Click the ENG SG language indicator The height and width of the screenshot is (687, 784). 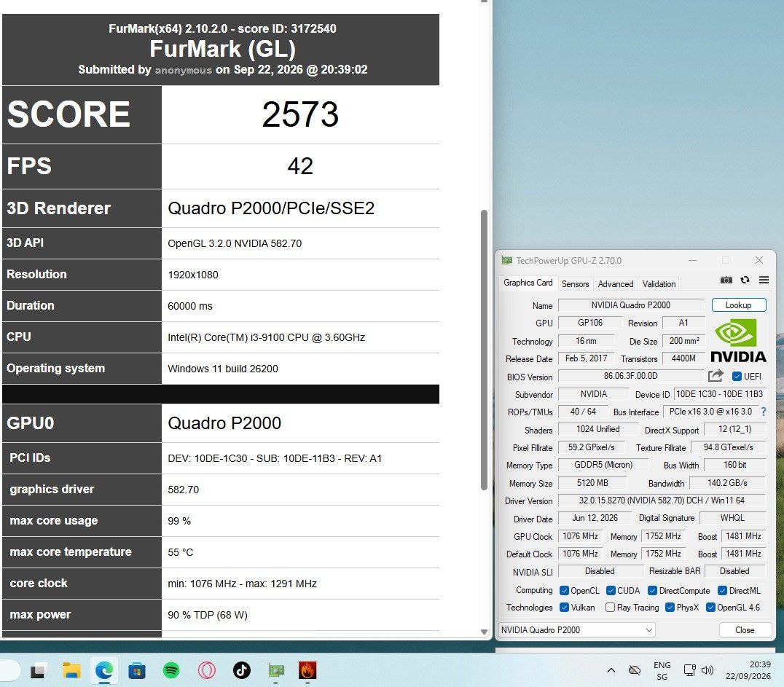pos(662,670)
